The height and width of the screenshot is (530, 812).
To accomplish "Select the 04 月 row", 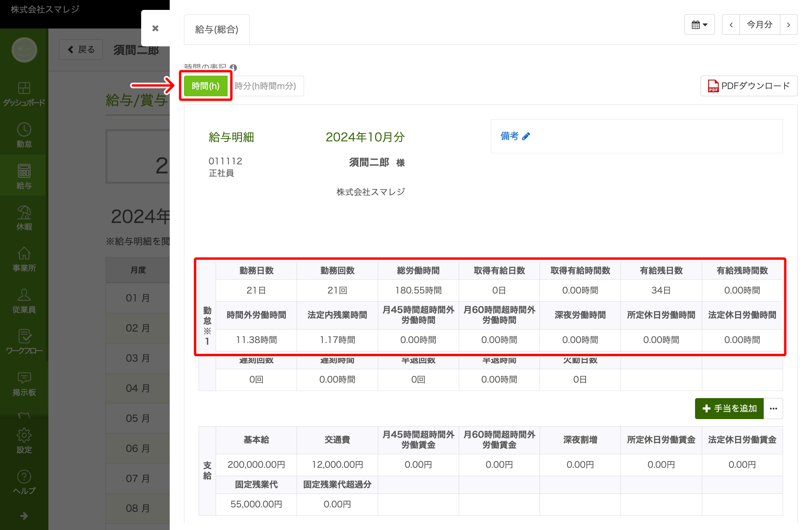I will [x=138, y=388].
